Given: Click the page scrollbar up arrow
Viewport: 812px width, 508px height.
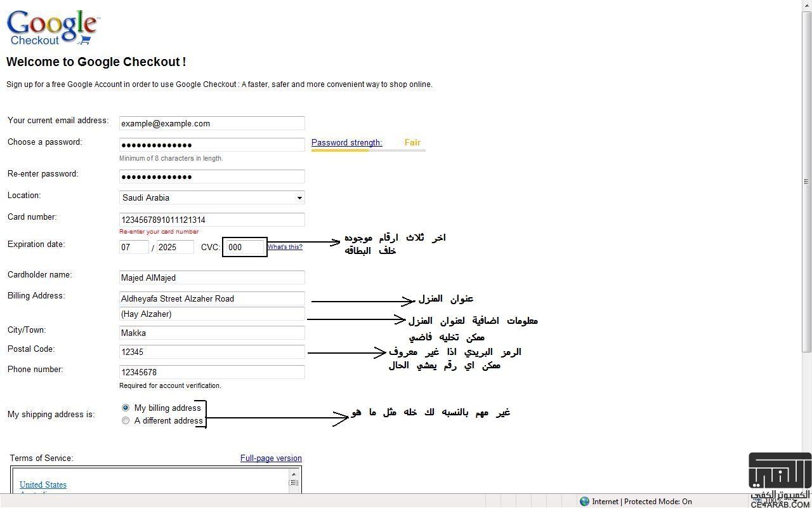Looking at the screenshot, I should point(806,6).
